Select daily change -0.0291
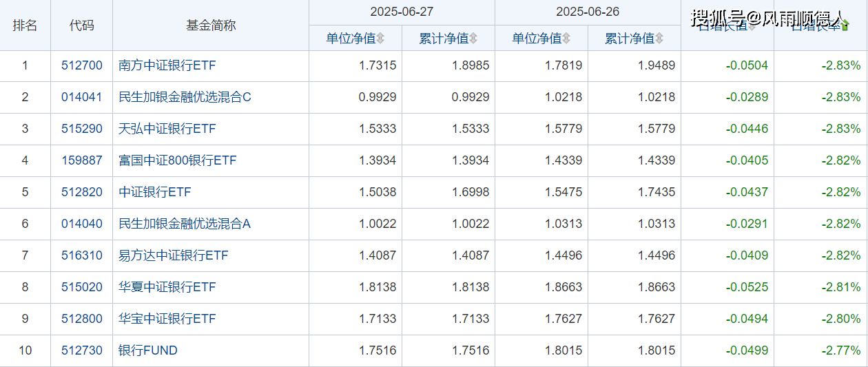This screenshot has width=868, height=367. click(747, 224)
